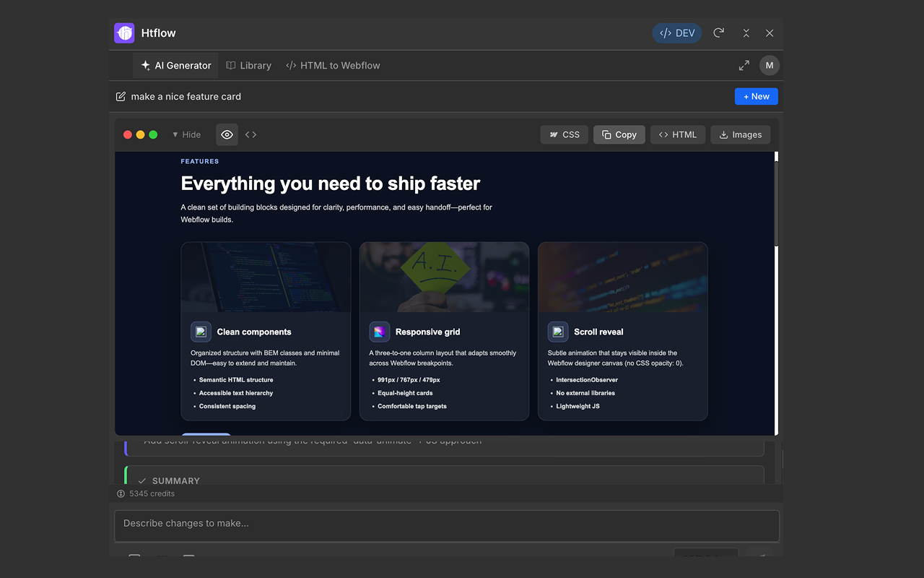
Task: Click the Scroll reveal card icon
Action: [558, 332]
